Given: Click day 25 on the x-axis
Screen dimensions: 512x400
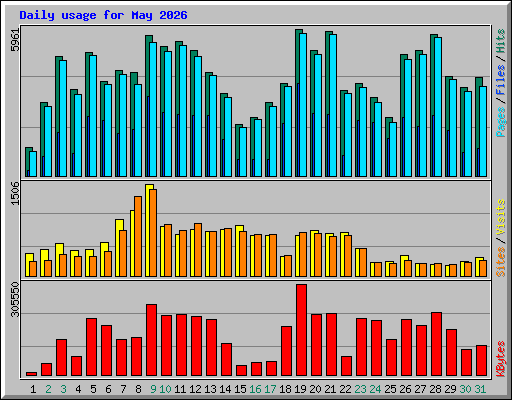Looking at the screenshot, I should click(390, 389).
